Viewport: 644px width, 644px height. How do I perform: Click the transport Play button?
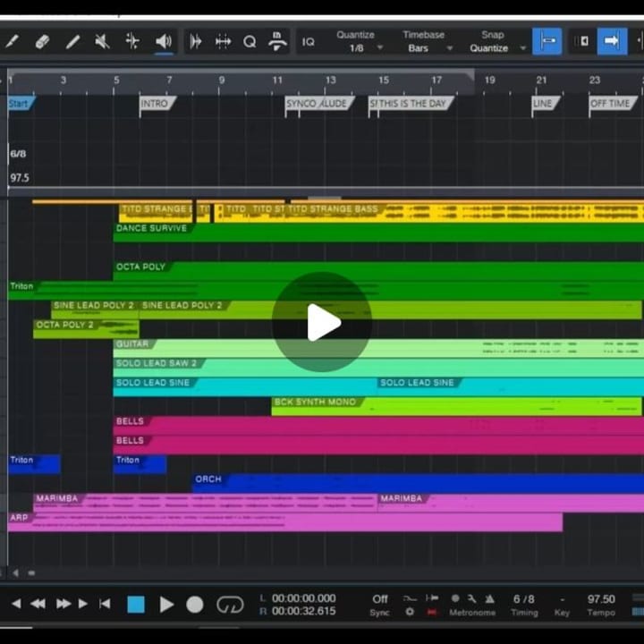[166, 605]
